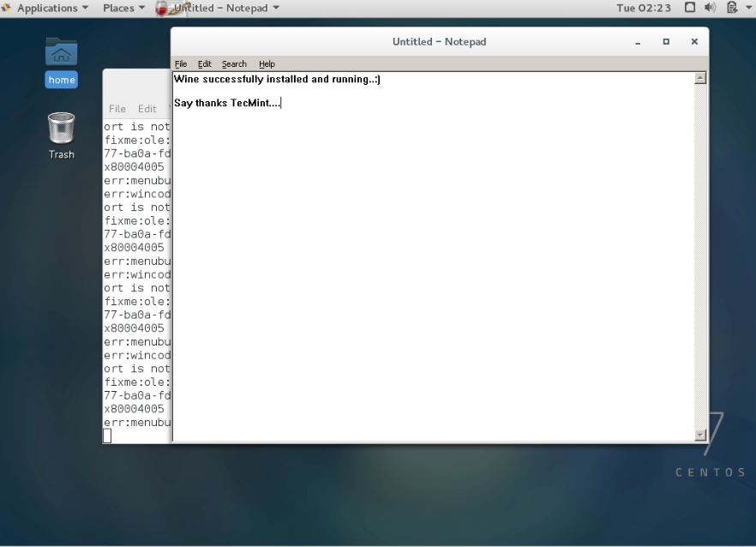
Task: Click the 'Say thanks TecMint....' line
Action: 227,103
